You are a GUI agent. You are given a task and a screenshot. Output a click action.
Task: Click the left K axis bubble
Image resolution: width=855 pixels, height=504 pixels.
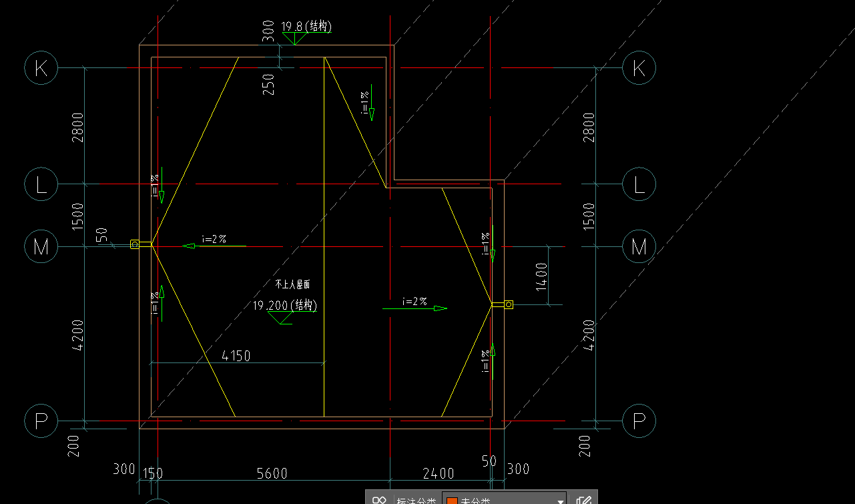pyautogui.click(x=41, y=68)
